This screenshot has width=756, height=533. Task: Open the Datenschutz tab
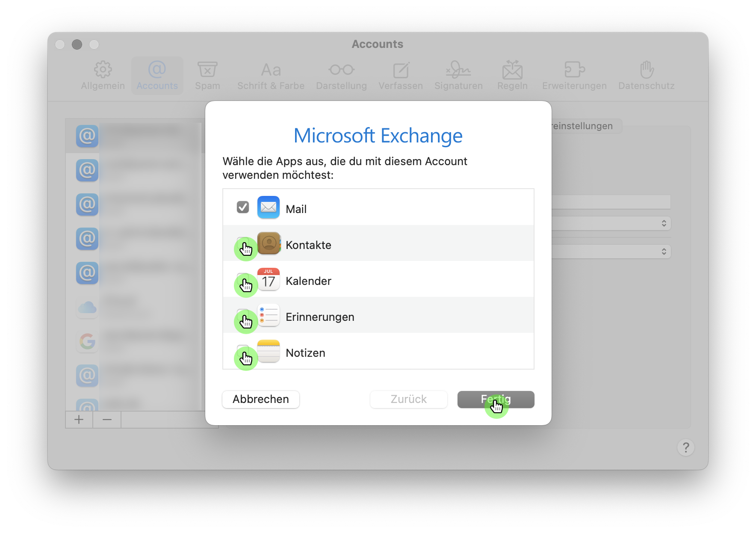[x=646, y=76]
